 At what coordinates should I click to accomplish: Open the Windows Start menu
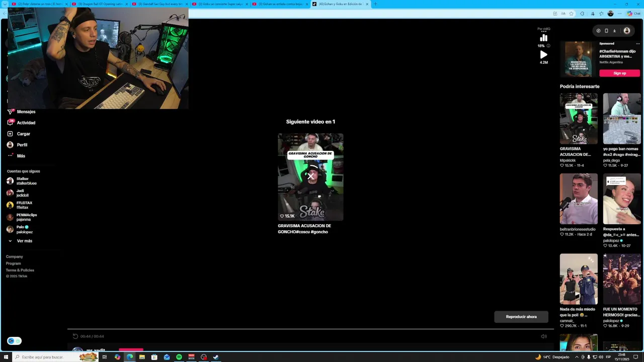pyautogui.click(x=6, y=357)
